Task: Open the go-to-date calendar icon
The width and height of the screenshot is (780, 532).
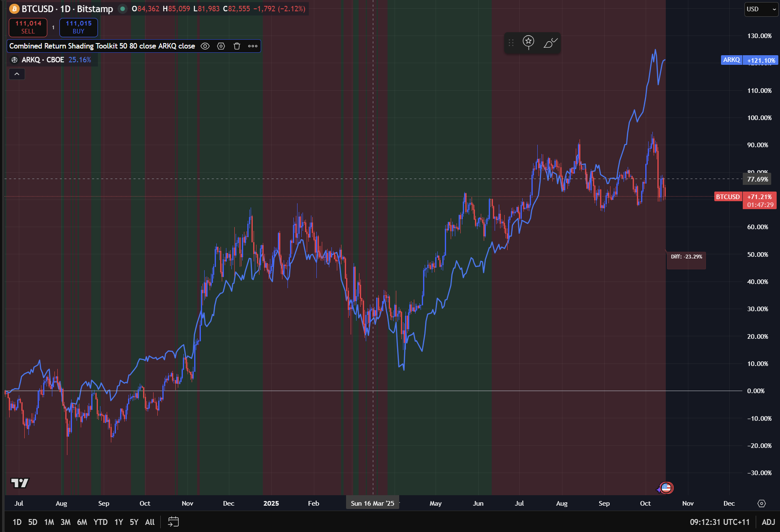Action: pos(173,522)
